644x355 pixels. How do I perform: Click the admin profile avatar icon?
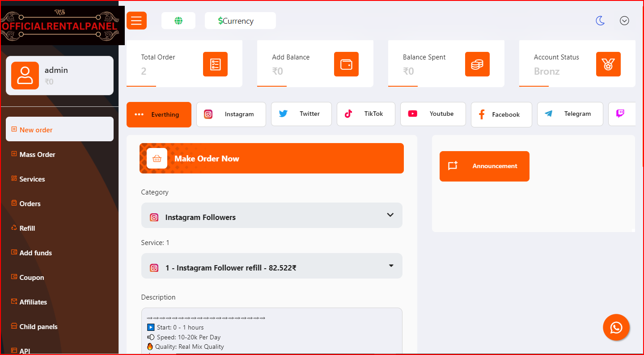tap(25, 76)
